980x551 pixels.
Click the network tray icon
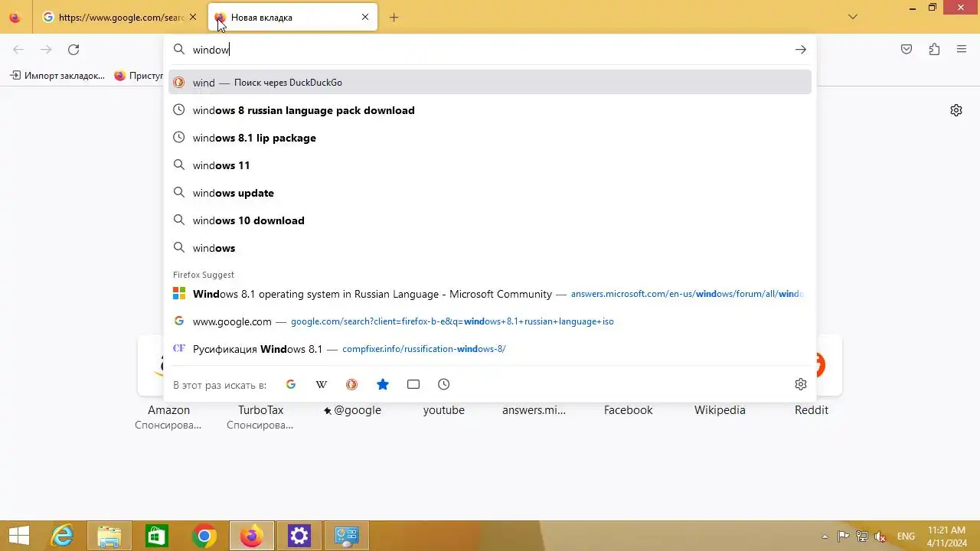[862, 536]
